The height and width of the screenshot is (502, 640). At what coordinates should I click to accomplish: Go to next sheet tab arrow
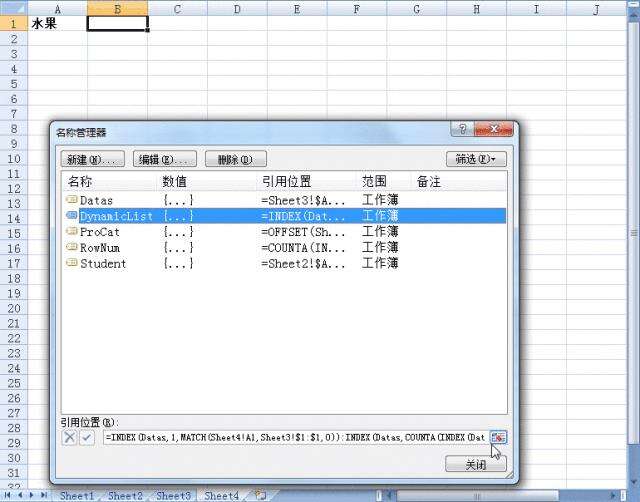[31, 495]
